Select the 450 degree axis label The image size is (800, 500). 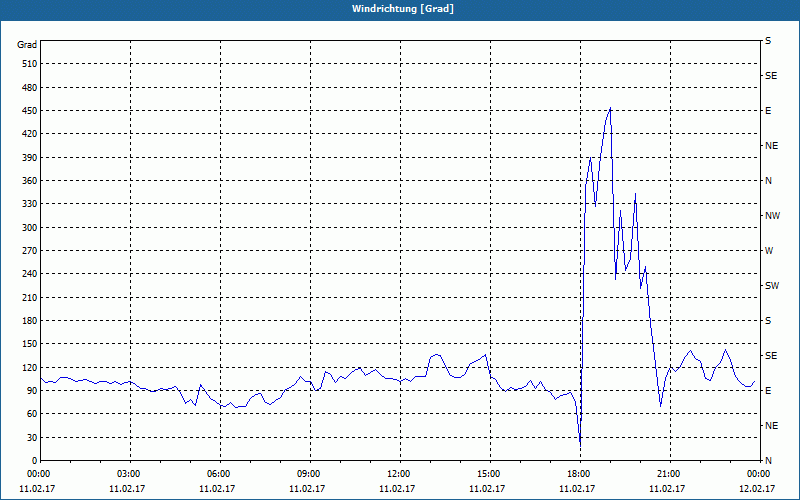point(29,111)
